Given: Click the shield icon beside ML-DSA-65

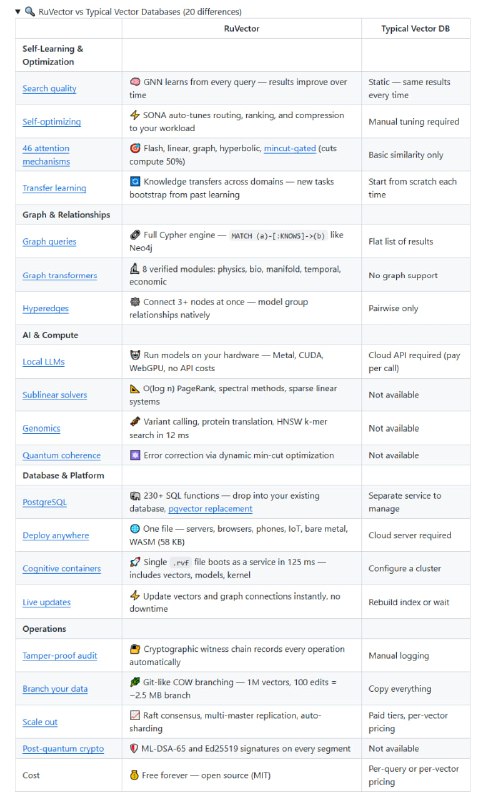Looking at the screenshot, I should click(x=134, y=748).
